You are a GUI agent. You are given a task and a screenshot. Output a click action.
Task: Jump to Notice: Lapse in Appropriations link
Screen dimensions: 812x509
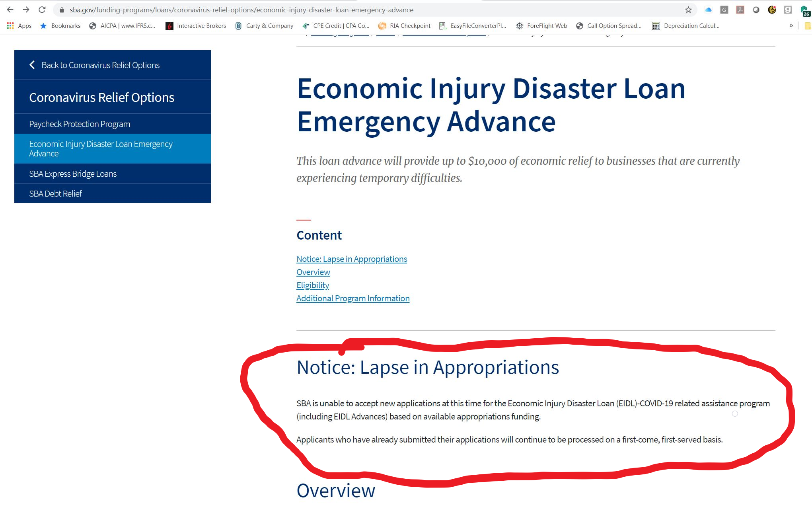point(352,259)
